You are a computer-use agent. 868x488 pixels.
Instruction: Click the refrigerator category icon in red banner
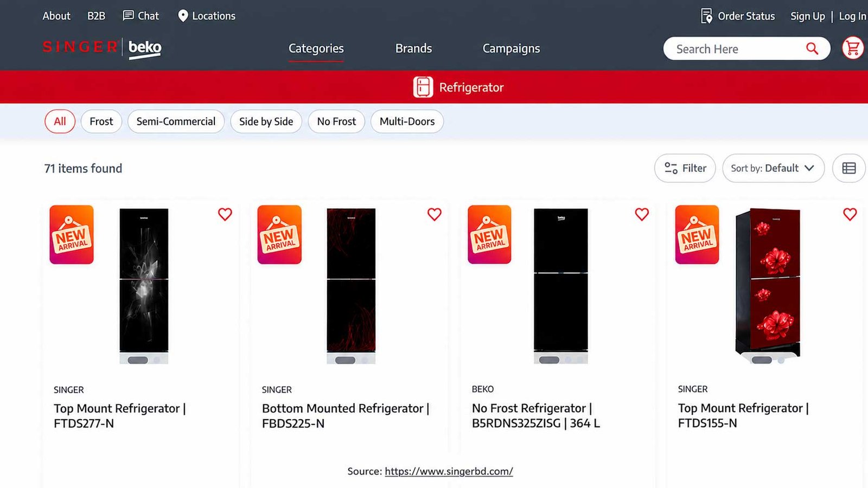(423, 87)
